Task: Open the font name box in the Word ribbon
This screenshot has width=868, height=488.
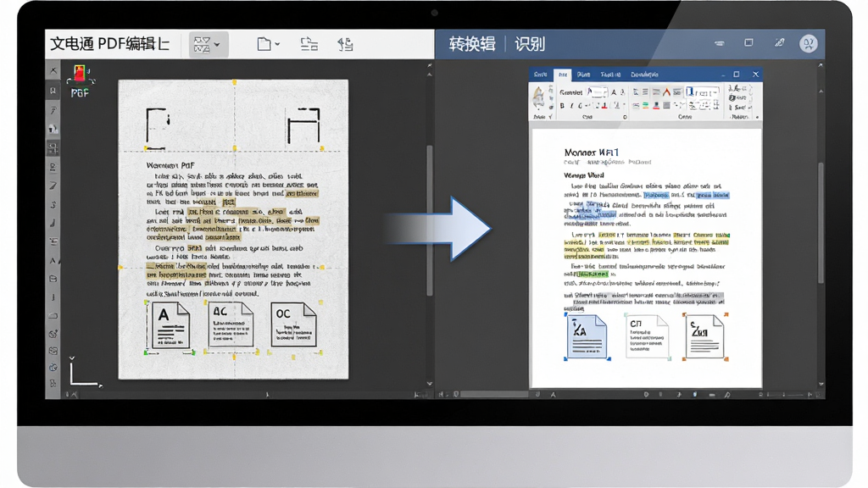Action: click(570, 92)
